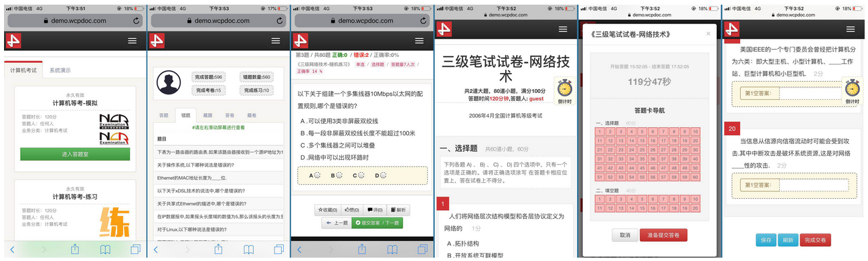Close the 三级笔试试卷 answer card dialog
The width and height of the screenshot is (868, 261).
click(709, 33)
